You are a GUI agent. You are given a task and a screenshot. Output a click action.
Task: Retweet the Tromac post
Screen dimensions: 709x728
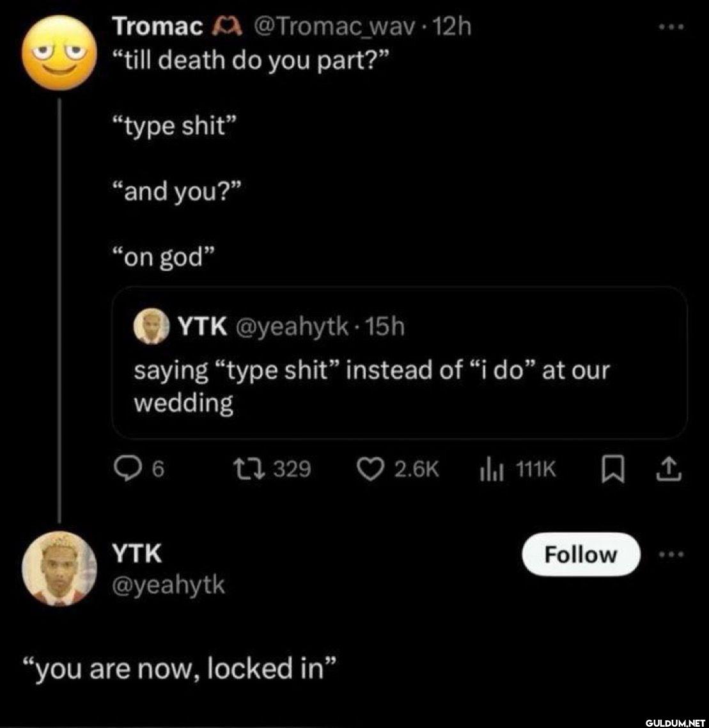click(x=260, y=470)
